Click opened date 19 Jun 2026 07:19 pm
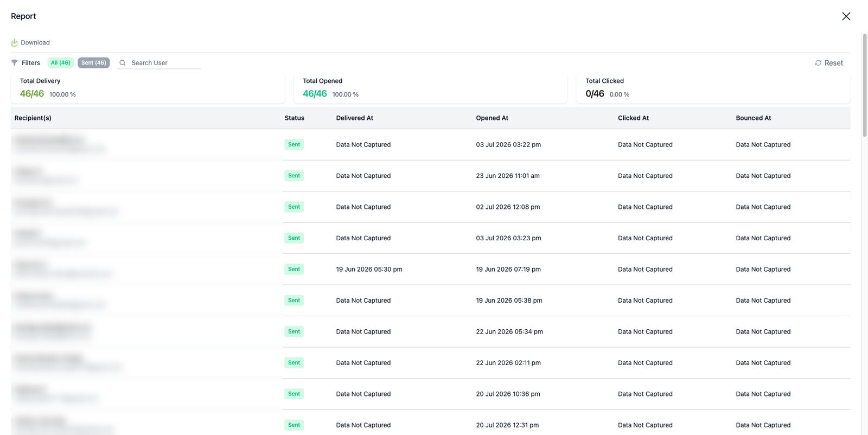 pyautogui.click(x=508, y=270)
